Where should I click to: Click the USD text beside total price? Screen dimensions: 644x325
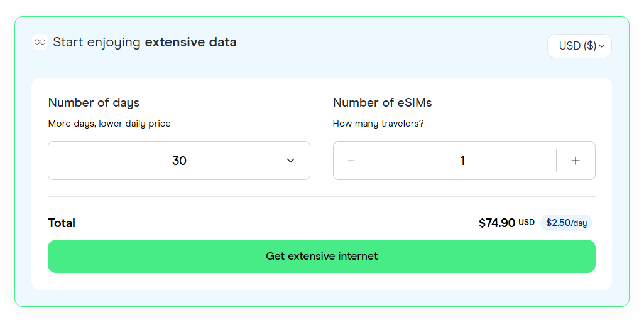pos(527,222)
